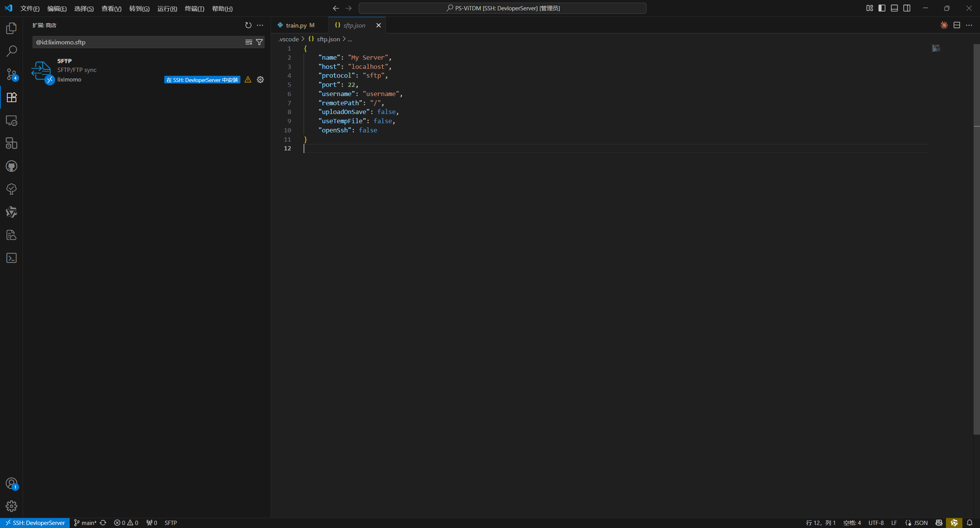The image size is (980, 528).
Task: Split the editor using layout icon
Action: coord(957,25)
